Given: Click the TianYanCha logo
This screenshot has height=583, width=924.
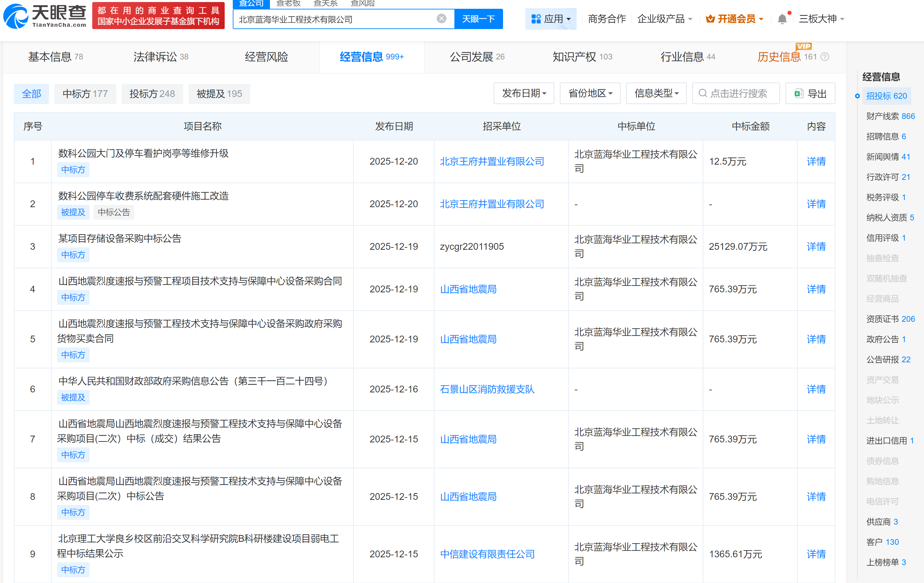Looking at the screenshot, I should tap(45, 17).
